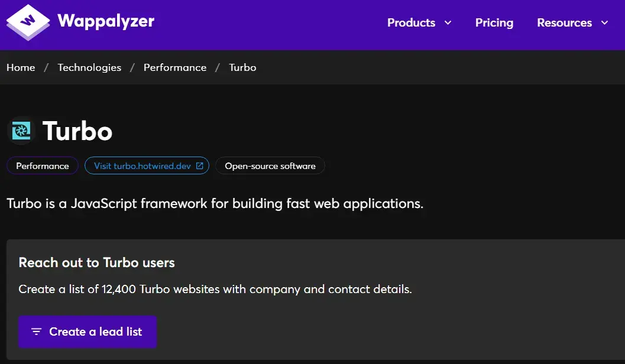Open the Products menu
Screen dimensions: 625x364
tap(419, 22)
